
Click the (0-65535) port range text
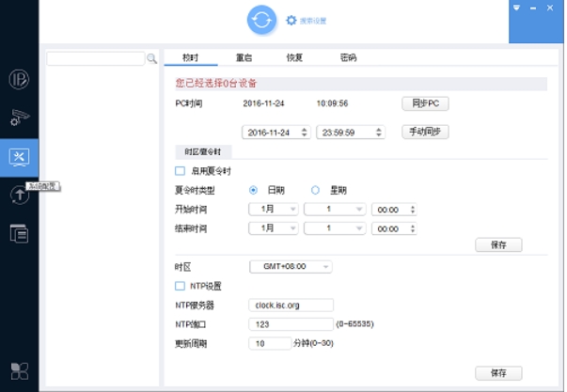[354, 324]
